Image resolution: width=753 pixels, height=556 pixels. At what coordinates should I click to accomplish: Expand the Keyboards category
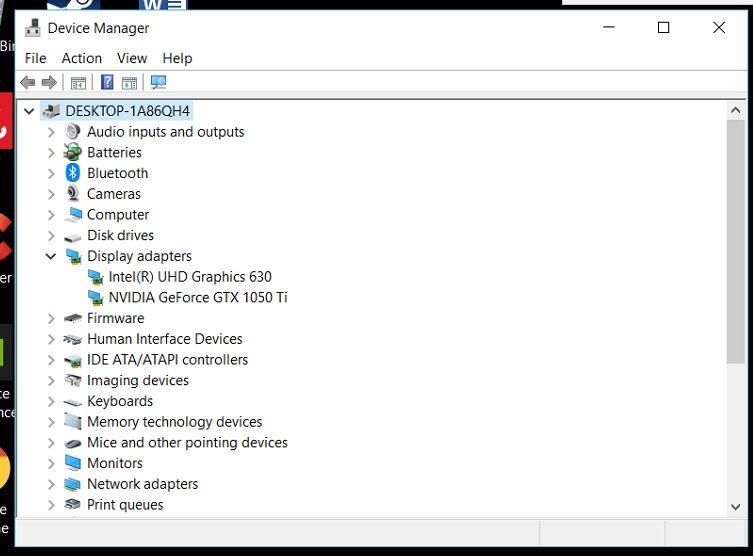pyautogui.click(x=51, y=401)
